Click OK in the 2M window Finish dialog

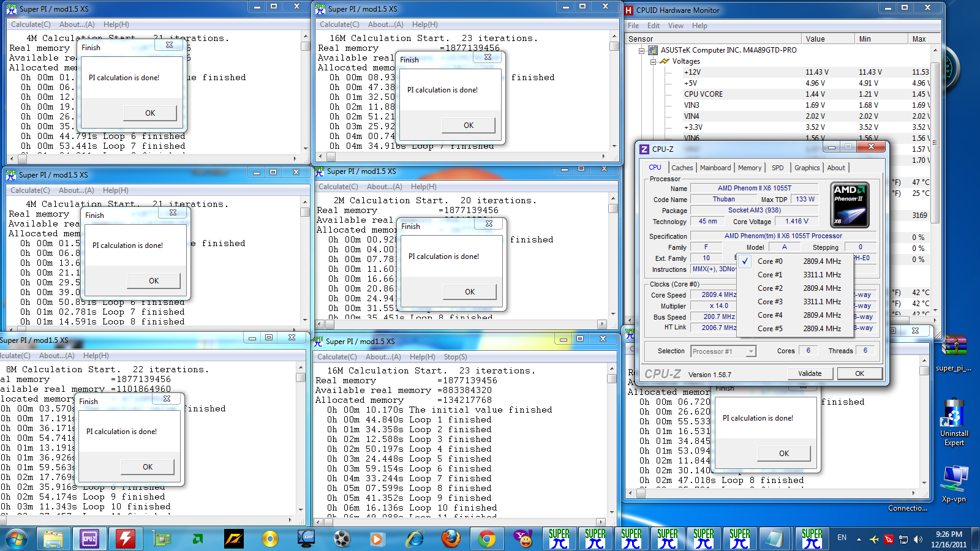coord(470,292)
